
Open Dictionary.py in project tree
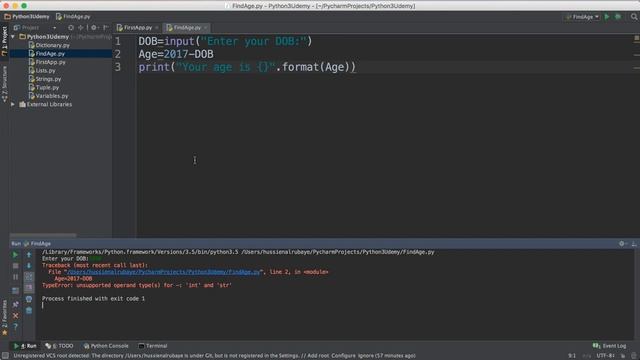(x=49, y=45)
